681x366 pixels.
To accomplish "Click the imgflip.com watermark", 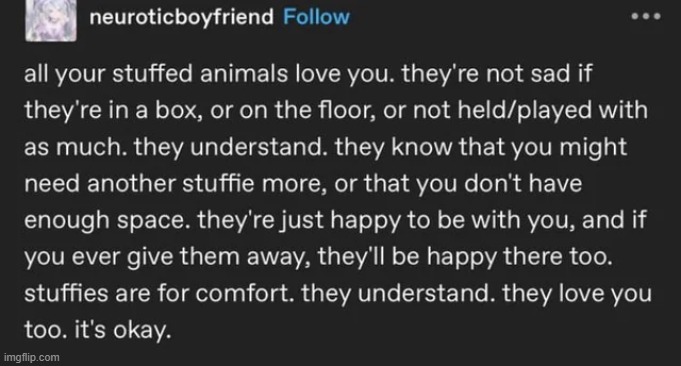I will pos(31,358).
